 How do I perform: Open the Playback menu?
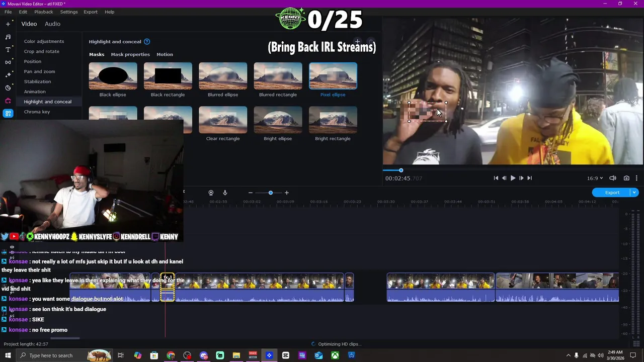pyautogui.click(x=44, y=12)
